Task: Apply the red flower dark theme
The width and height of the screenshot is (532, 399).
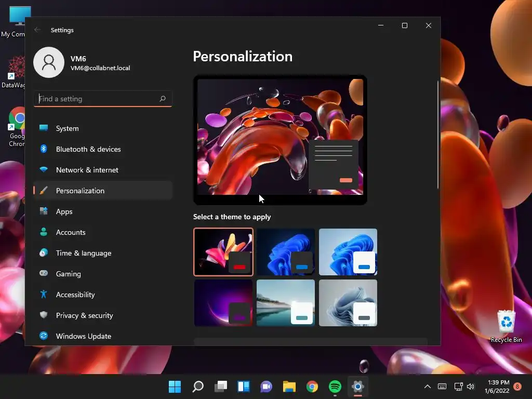Action: click(x=223, y=252)
